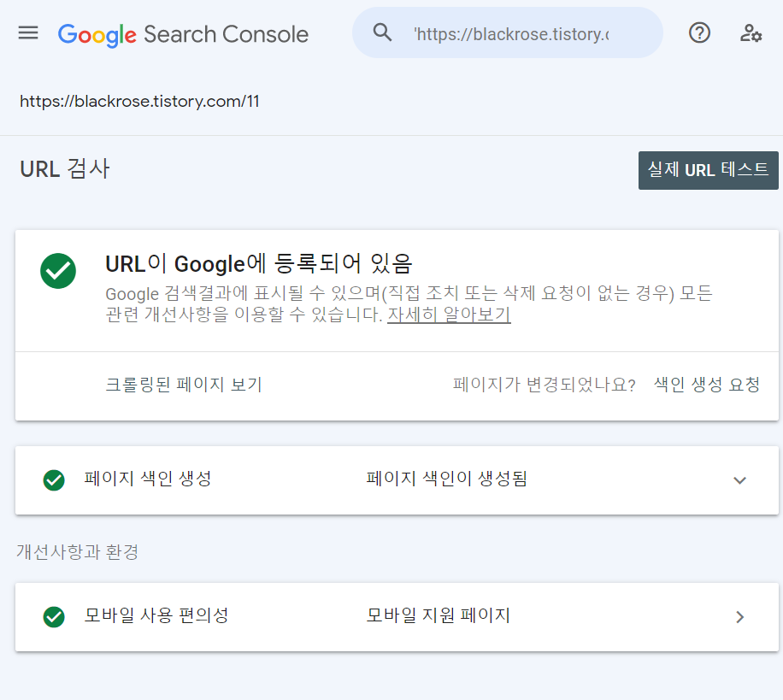Click green check beside 모바일 사용 편의성
This screenshot has height=700, width=783.
click(54, 616)
